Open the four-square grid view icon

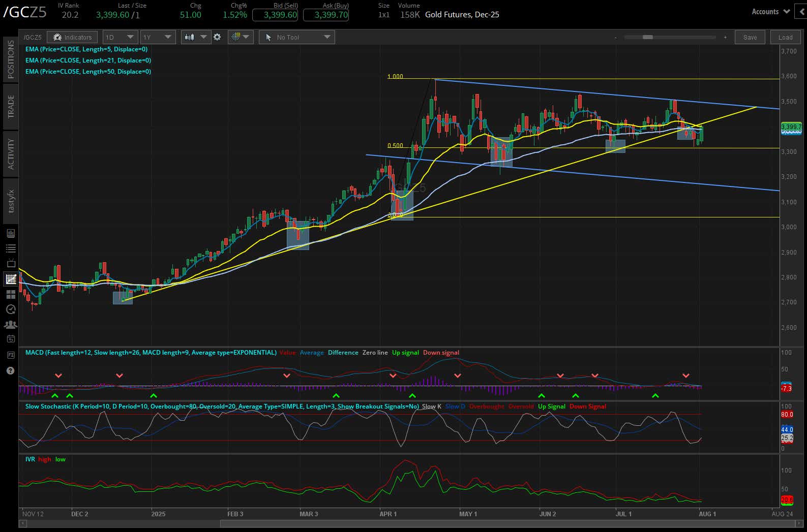point(11,294)
